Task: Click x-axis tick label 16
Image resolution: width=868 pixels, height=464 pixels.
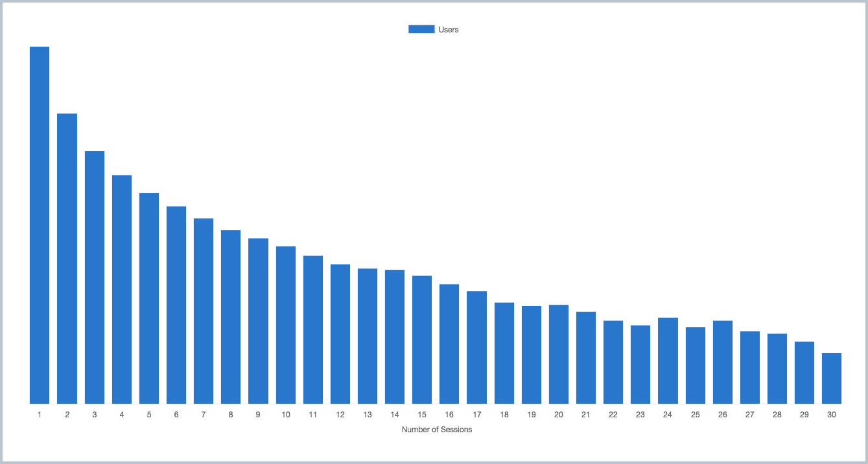Action: (x=449, y=414)
